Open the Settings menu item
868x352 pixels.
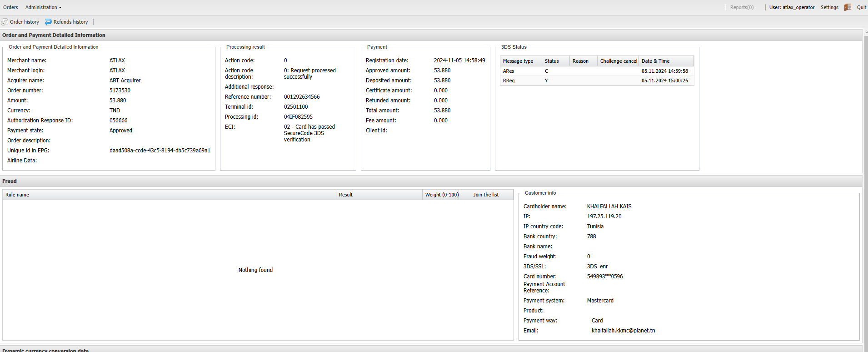coord(829,7)
